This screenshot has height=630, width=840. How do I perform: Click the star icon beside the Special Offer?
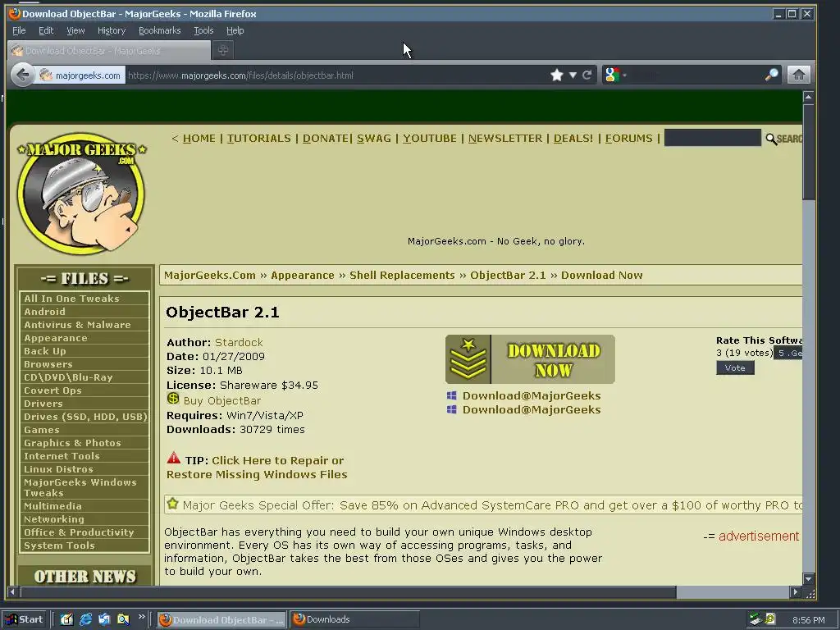(x=172, y=504)
